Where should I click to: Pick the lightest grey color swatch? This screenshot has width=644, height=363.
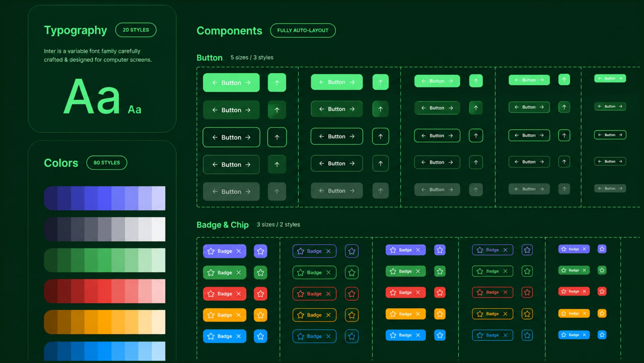pyautogui.click(x=158, y=229)
